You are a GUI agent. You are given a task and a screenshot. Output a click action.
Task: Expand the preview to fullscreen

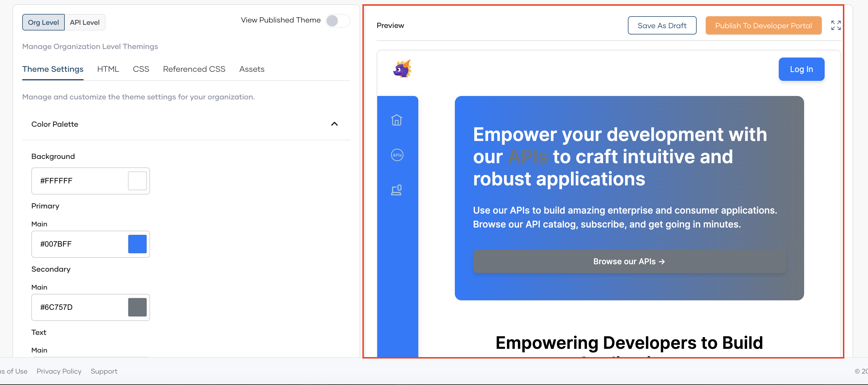coord(836,25)
